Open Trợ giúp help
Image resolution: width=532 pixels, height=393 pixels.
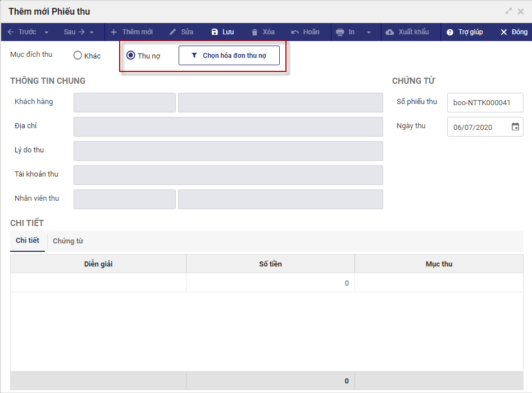(x=471, y=32)
